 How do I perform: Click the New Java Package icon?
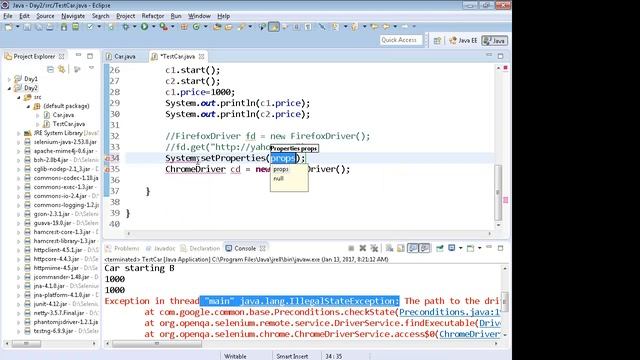click(184, 27)
